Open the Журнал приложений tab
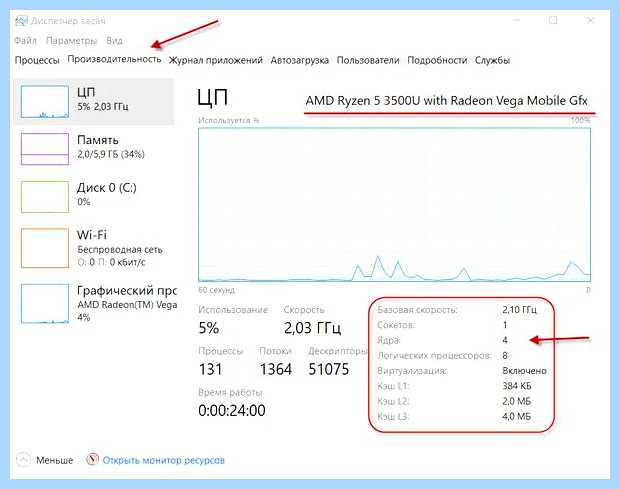 216,60
